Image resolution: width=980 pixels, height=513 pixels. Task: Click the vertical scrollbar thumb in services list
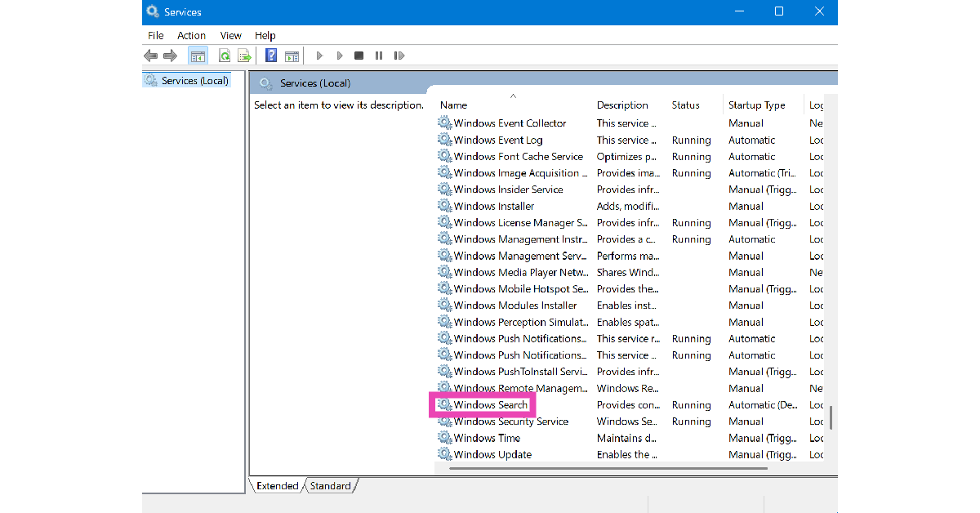pyautogui.click(x=831, y=417)
